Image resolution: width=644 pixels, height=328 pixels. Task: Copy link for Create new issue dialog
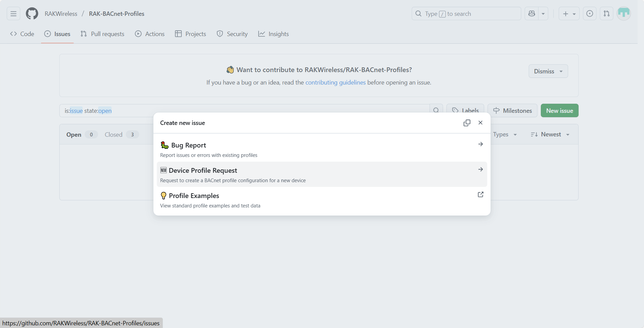tap(467, 123)
